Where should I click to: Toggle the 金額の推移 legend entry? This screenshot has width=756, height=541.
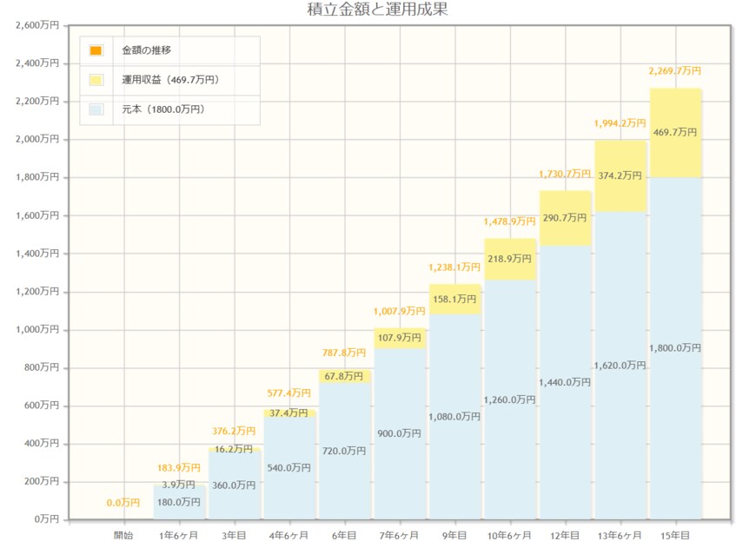[148, 51]
